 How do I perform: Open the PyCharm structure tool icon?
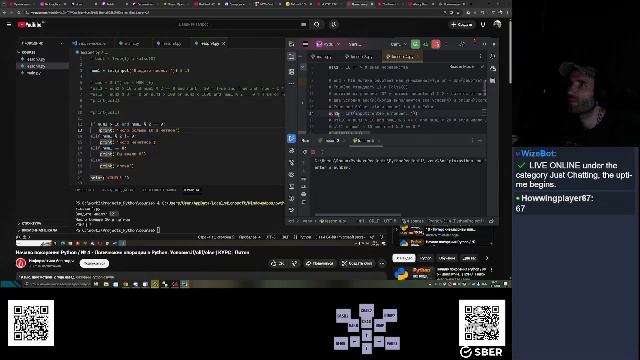[291, 72]
